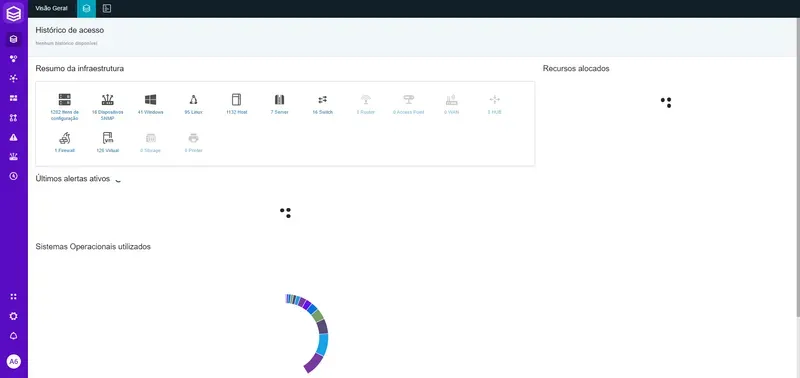Click the greyed WAN modem icon
This screenshot has width=800, height=378.
[x=452, y=99]
